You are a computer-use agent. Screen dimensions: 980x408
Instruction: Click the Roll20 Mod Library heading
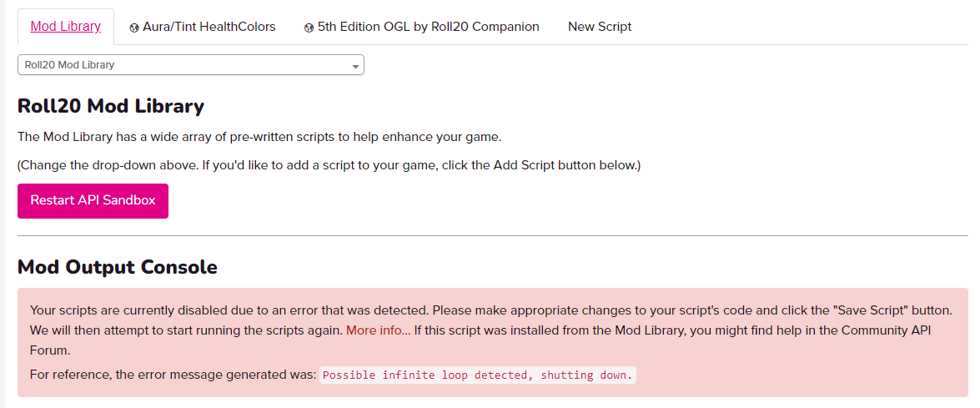click(x=111, y=106)
